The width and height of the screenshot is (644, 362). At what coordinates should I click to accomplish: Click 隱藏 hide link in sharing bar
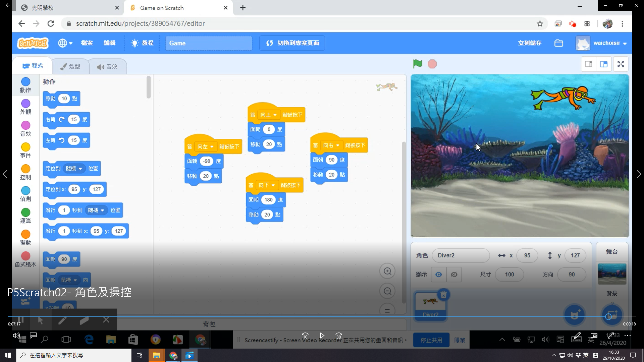[x=460, y=340]
